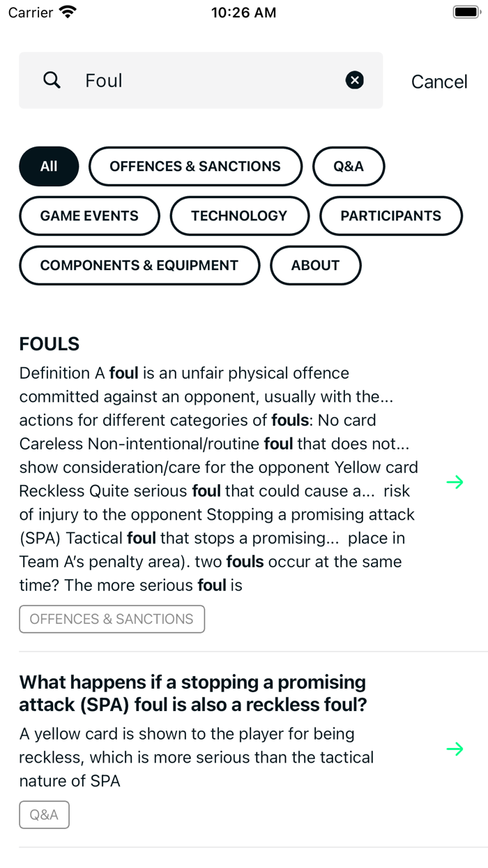Tap the OFFENCES & SANCTIONS tag on FOULS result
Screen dimensions: 488x868
(x=112, y=619)
